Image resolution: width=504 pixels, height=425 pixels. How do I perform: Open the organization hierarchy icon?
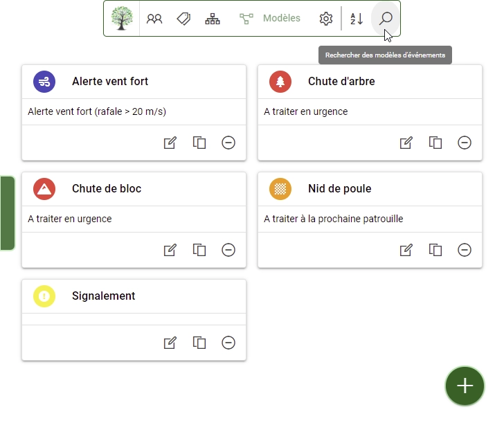(x=213, y=19)
